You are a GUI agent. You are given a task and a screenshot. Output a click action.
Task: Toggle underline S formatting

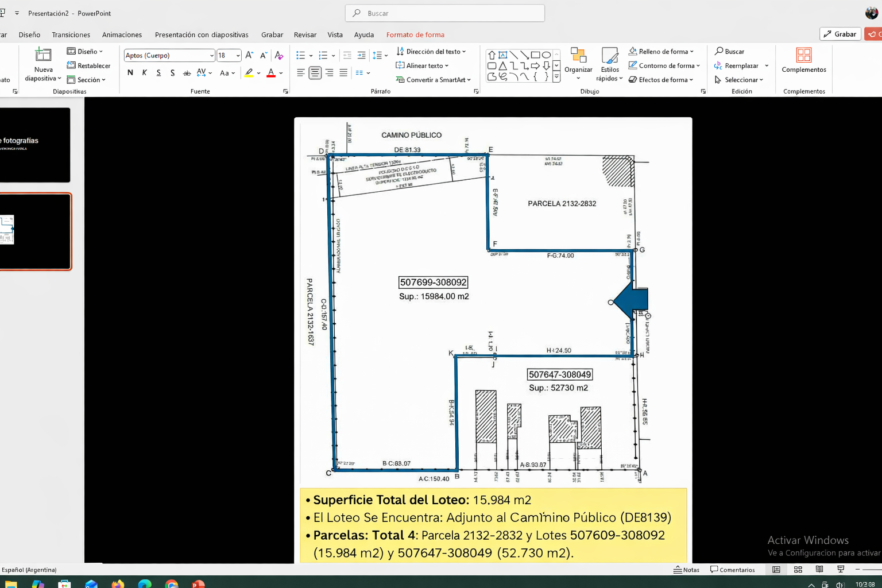(158, 73)
